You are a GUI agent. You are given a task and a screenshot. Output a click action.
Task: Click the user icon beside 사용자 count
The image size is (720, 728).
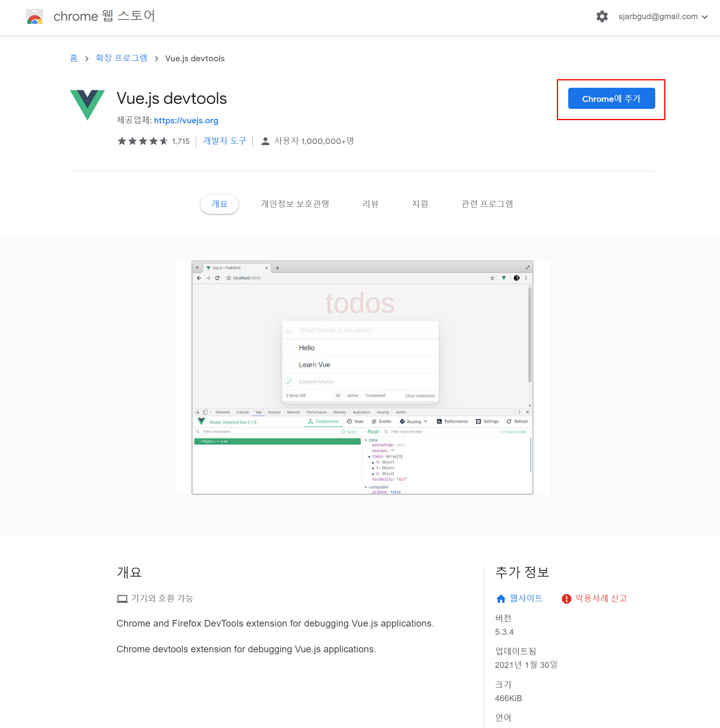coord(265,141)
